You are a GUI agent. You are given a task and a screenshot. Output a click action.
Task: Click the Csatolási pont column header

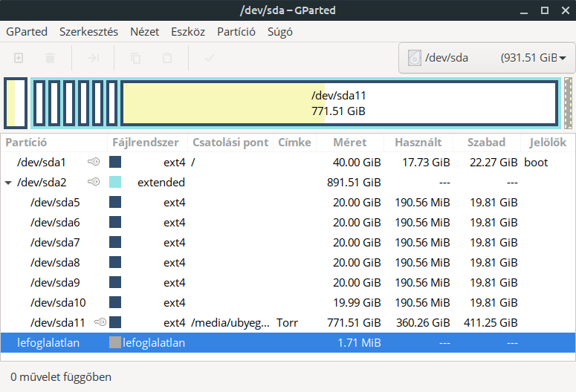point(230,143)
